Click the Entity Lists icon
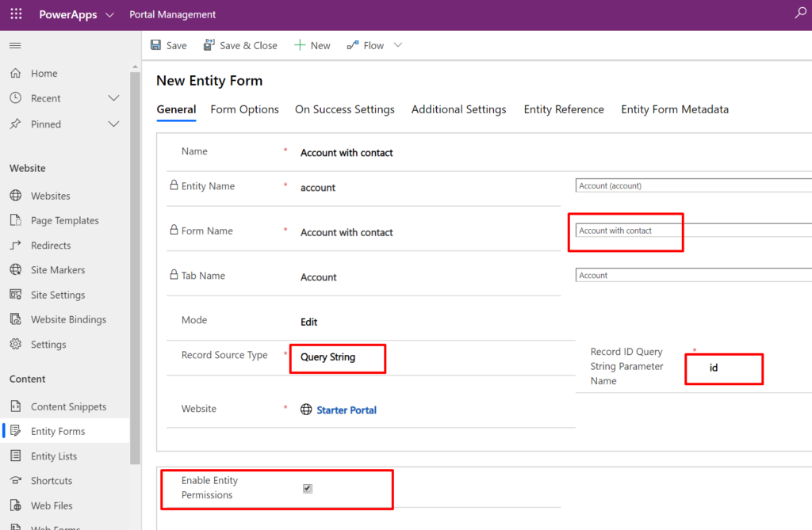Screen dimensions: 812x530 tap(16, 456)
